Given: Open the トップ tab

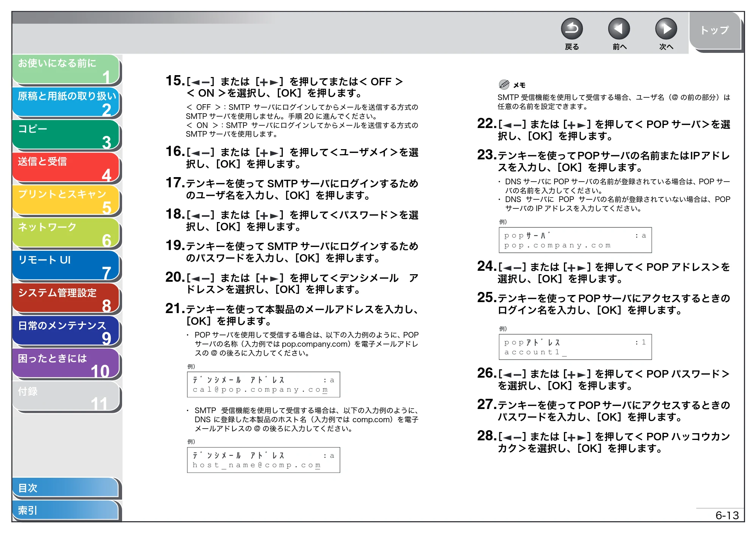Looking at the screenshot, I should tap(714, 30).
